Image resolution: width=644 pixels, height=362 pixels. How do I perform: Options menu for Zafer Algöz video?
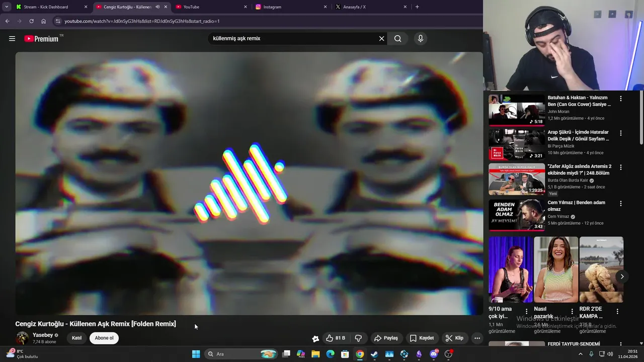[x=621, y=167]
